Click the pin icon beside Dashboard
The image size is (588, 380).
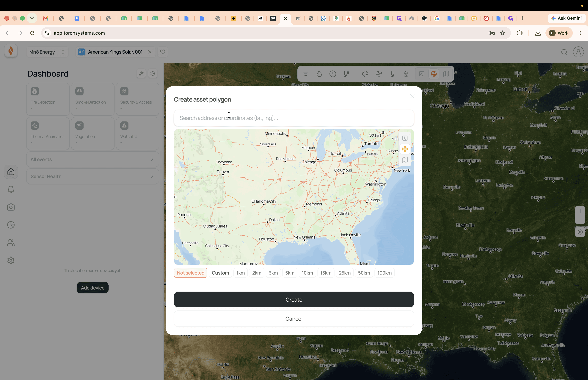[141, 73]
